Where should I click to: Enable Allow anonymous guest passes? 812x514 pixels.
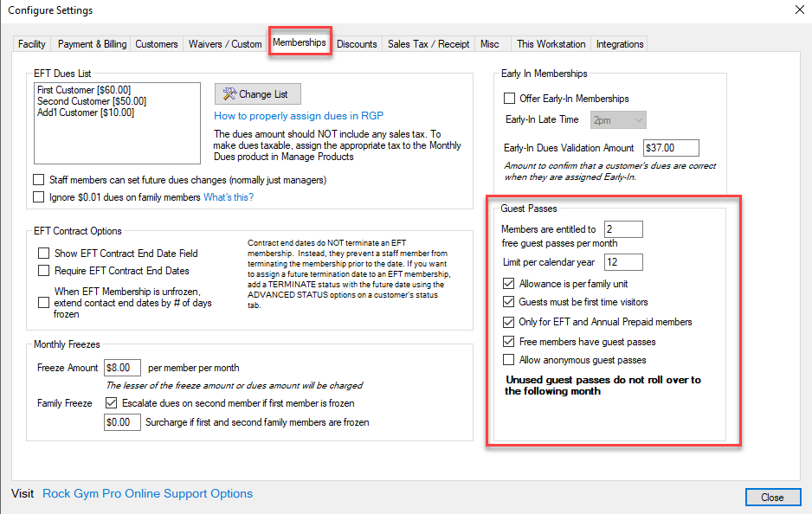pyautogui.click(x=509, y=360)
